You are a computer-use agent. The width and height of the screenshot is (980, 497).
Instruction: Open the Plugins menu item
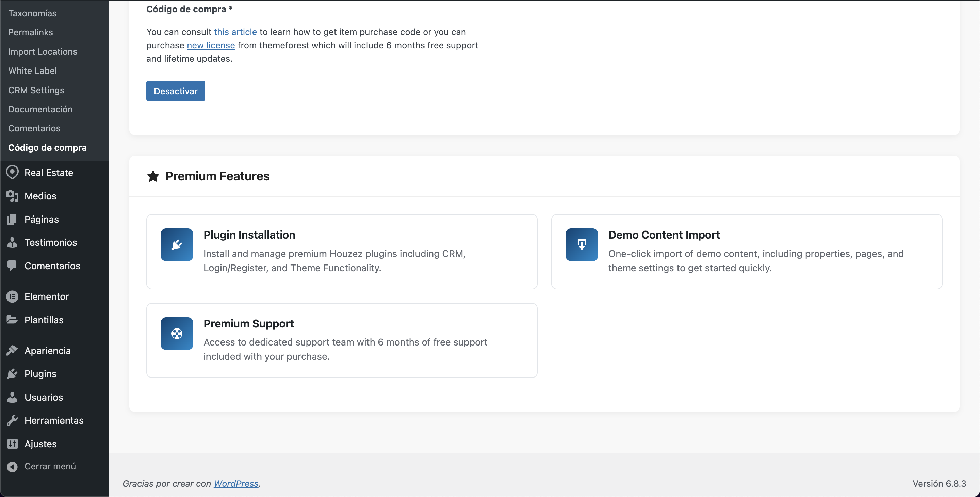tap(40, 374)
